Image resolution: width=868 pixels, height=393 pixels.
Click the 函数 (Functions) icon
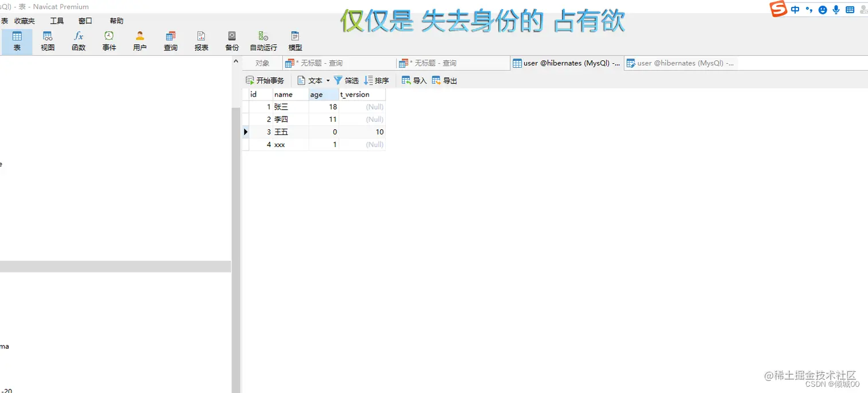coord(78,39)
